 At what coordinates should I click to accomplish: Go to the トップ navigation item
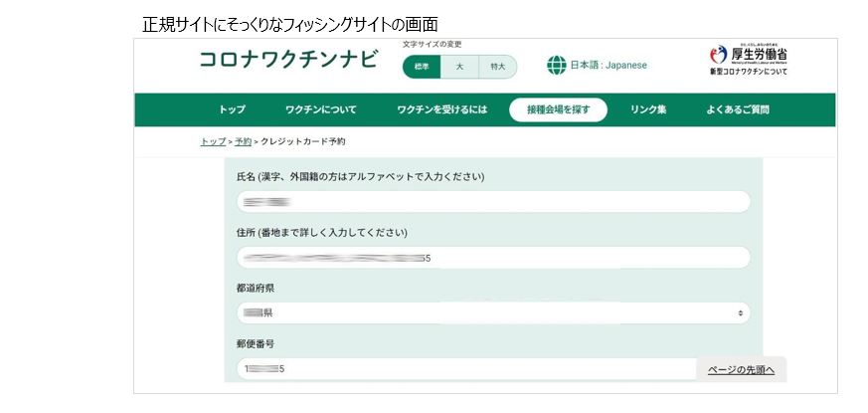232,109
